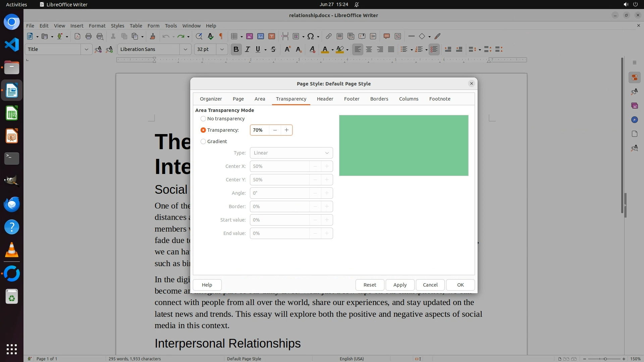Open the 32 pt font size dropdown
Viewport: 644px width, 362px height.
click(222, 49)
